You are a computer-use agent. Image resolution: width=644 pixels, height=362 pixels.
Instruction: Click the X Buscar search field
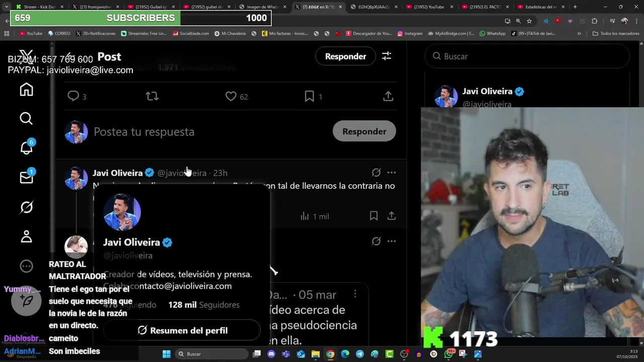pos(527,56)
